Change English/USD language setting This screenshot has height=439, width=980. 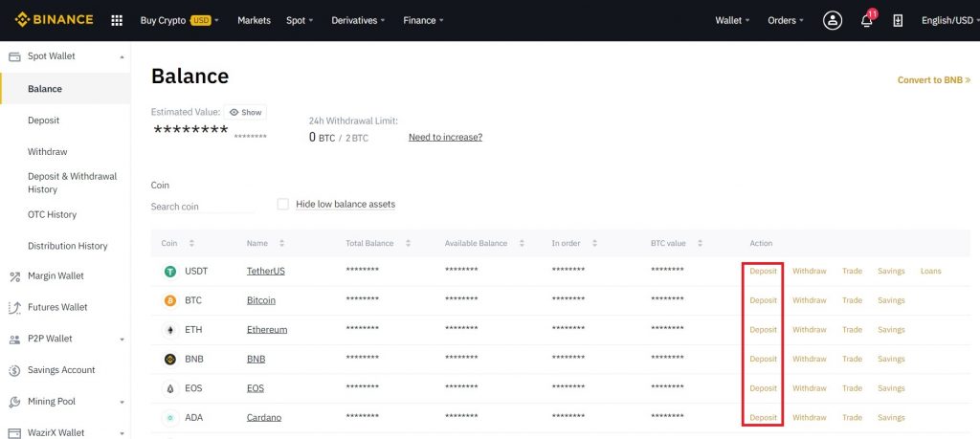tap(949, 21)
